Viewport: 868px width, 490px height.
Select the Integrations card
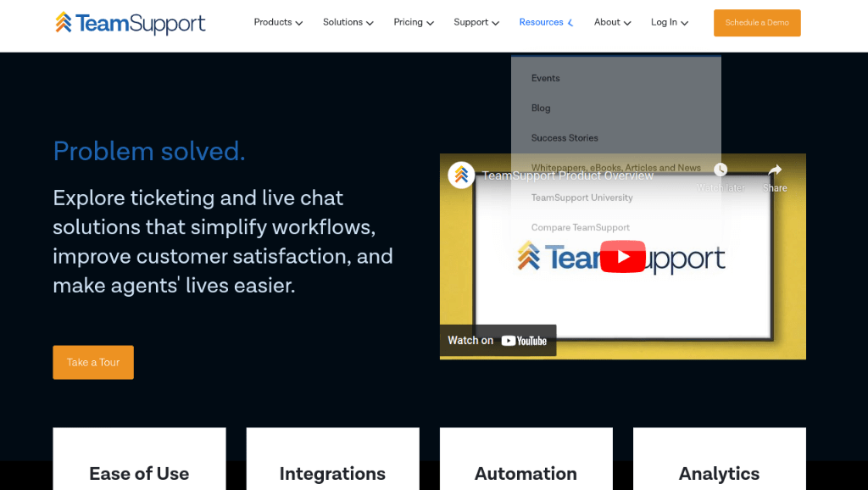click(x=332, y=459)
